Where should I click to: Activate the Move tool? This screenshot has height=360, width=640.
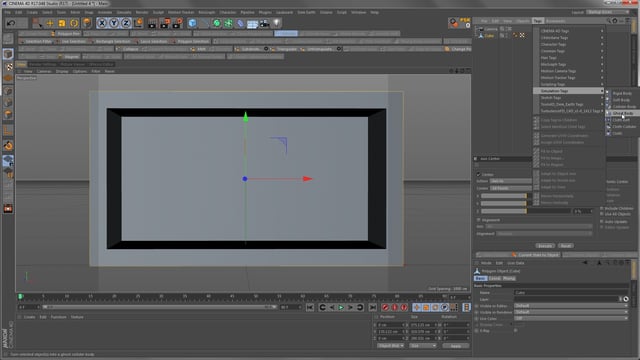[x=50, y=23]
